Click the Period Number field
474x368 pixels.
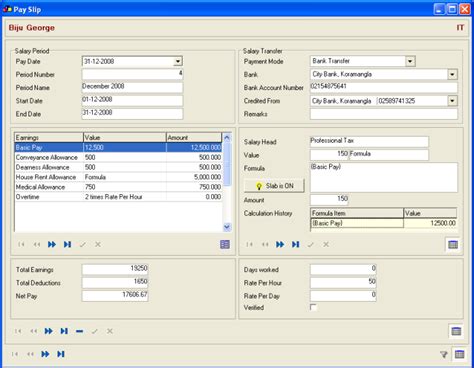coord(132,74)
